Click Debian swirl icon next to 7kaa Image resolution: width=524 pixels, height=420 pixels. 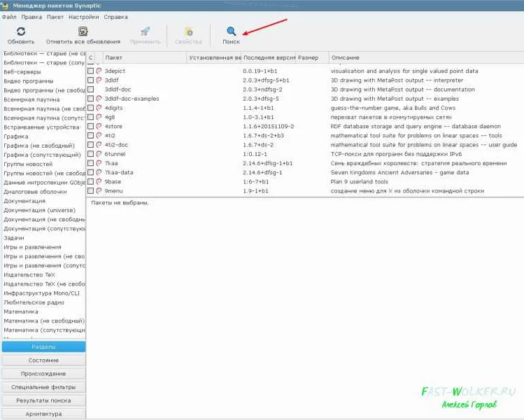click(x=99, y=163)
